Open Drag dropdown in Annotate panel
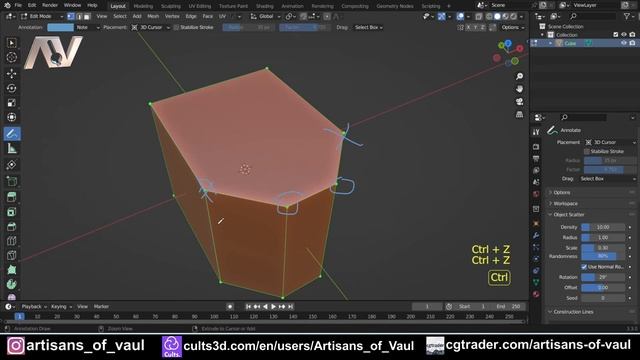The height and width of the screenshot is (360, 640). point(608,179)
